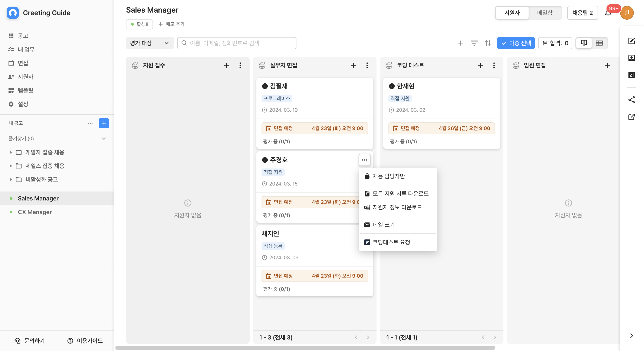Click the open external link icon
The image size is (644, 351).
point(632,117)
